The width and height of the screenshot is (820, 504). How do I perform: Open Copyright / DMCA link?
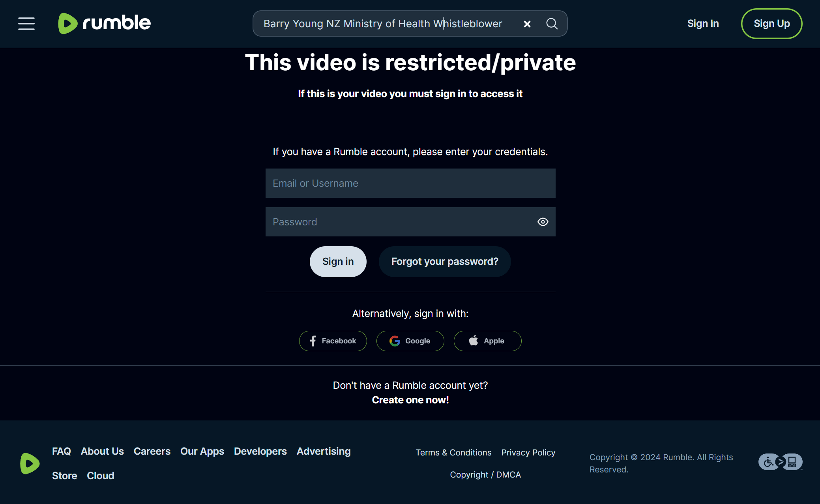(485, 475)
